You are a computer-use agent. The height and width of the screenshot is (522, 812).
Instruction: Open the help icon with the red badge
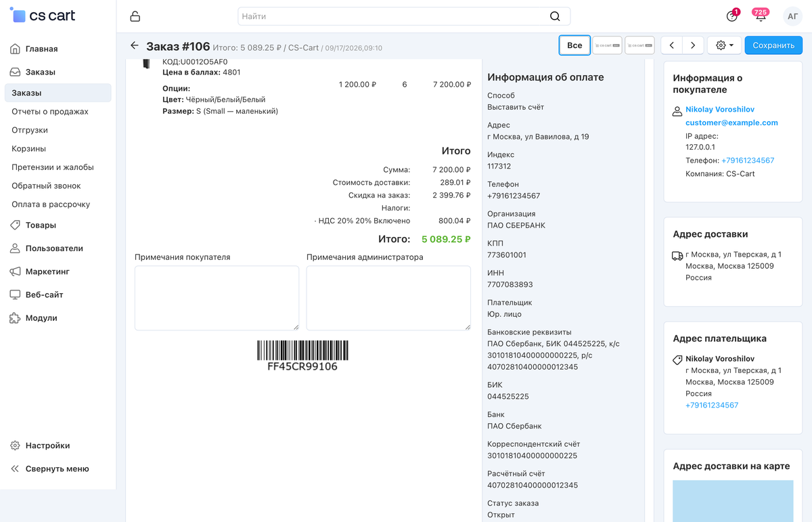pyautogui.click(x=731, y=16)
